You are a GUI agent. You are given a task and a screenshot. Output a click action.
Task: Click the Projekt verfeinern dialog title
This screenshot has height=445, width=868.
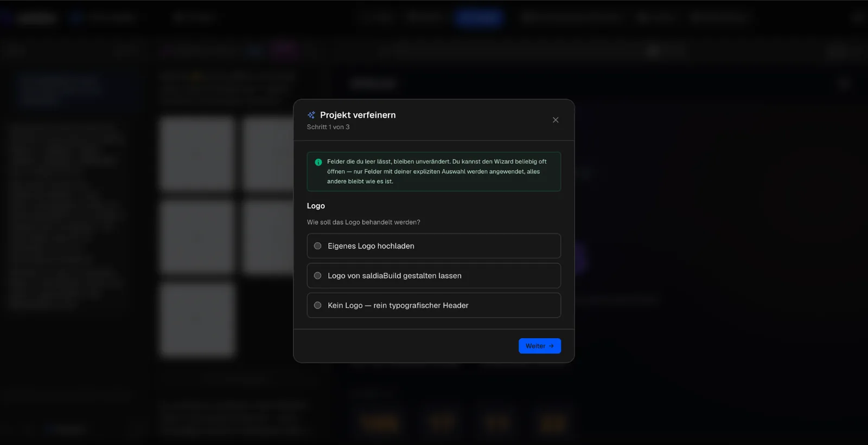point(358,115)
